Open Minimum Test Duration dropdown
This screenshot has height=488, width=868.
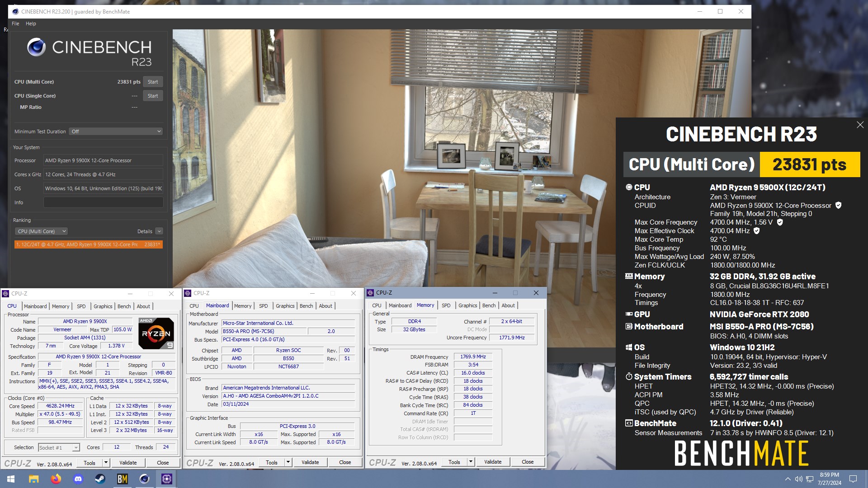tap(116, 131)
